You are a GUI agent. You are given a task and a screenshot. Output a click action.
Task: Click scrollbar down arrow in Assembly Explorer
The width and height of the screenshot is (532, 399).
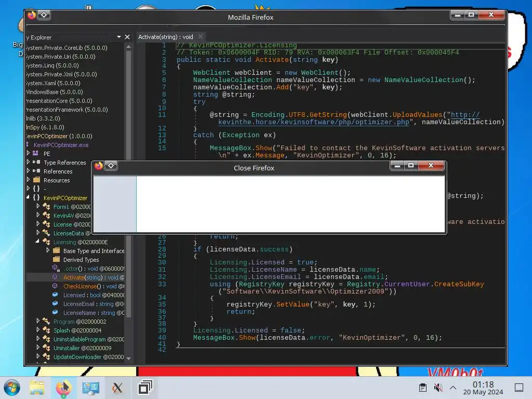(x=129, y=358)
